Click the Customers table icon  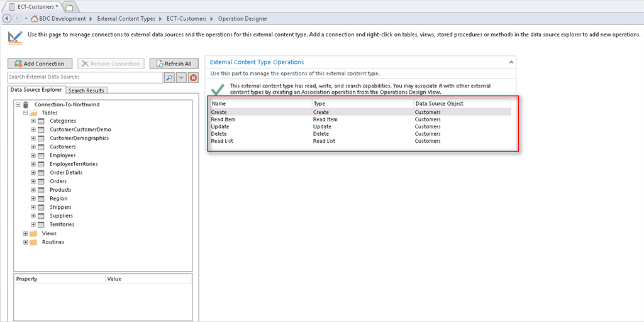point(41,147)
